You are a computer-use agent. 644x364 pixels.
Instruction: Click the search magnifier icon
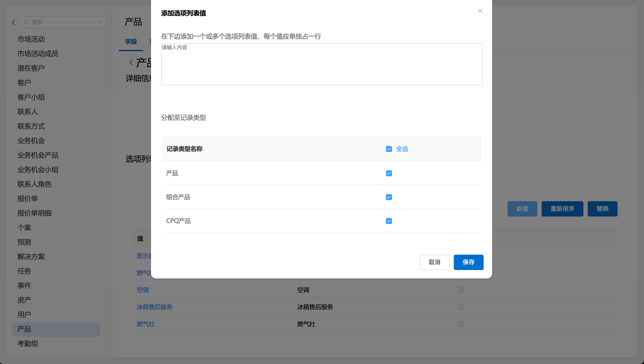26,22
